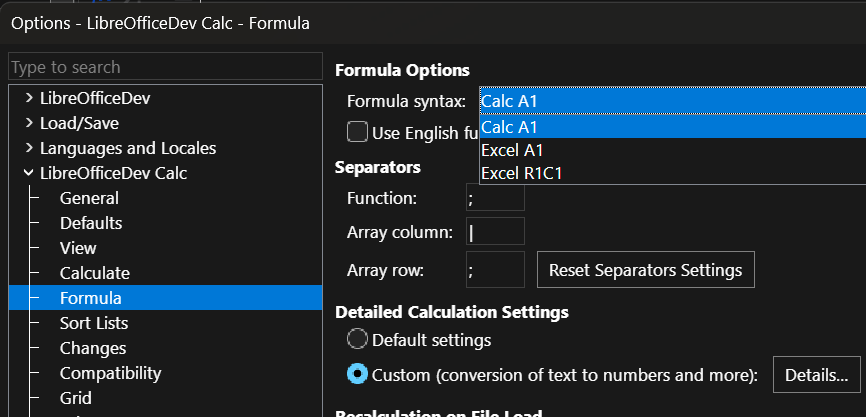Focus the Type to search field
866x417 pixels.
165,67
